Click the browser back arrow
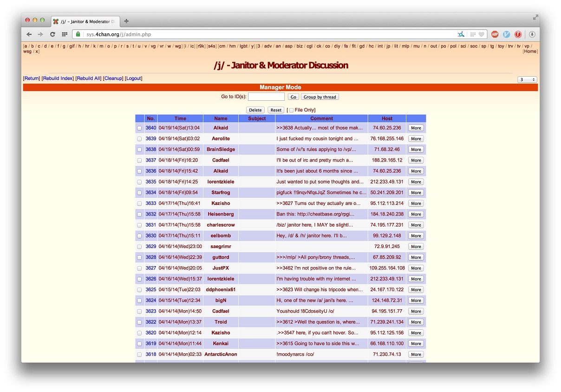This screenshot has width=561, height=392. (29, 34)
